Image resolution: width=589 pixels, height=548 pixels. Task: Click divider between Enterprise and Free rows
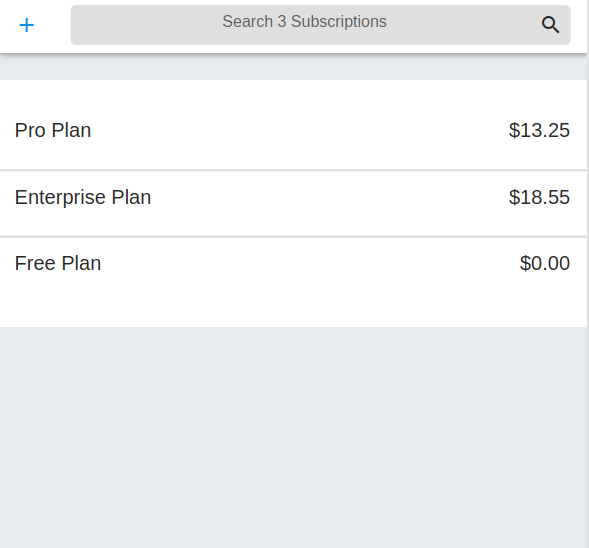pyautogui.click(x=293, y=237)
